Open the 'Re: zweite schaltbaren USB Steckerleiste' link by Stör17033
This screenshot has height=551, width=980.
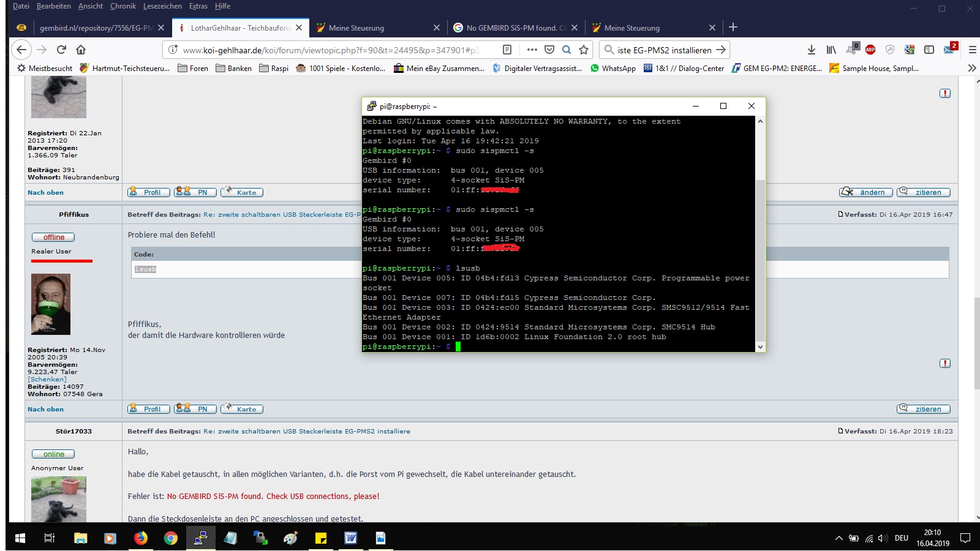[x=306, y=431]
